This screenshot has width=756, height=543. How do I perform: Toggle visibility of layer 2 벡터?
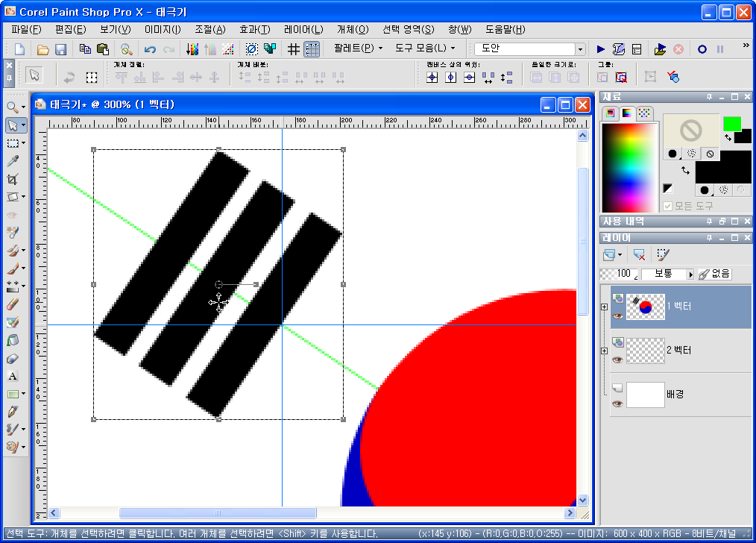[x=617, y=360]
